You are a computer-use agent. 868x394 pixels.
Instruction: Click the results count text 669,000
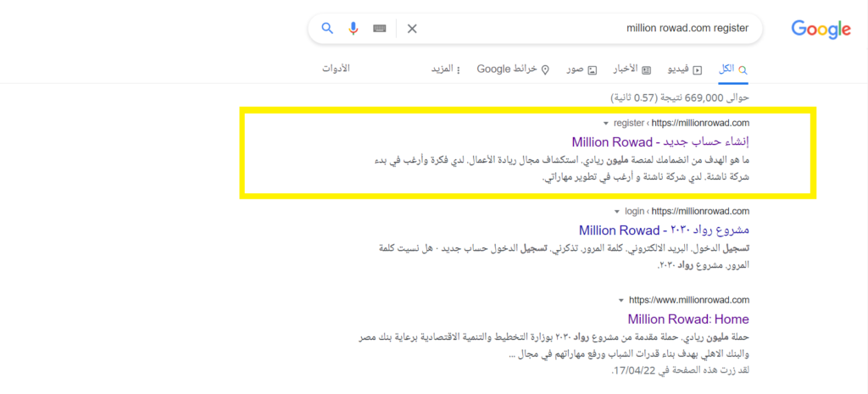coord(704,98)
